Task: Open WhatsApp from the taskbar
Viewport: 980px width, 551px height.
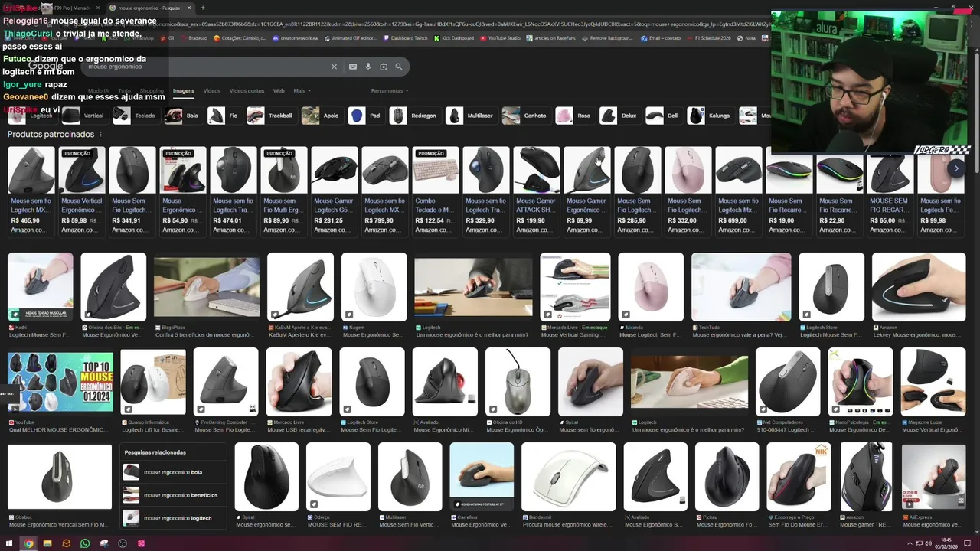Action: click(x=85, y=543)
